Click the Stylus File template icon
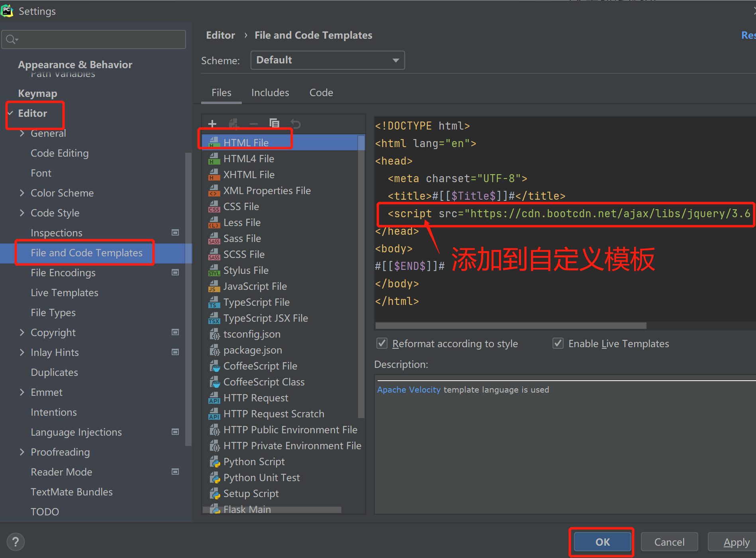Screen dimensions: 756x558 214,270
